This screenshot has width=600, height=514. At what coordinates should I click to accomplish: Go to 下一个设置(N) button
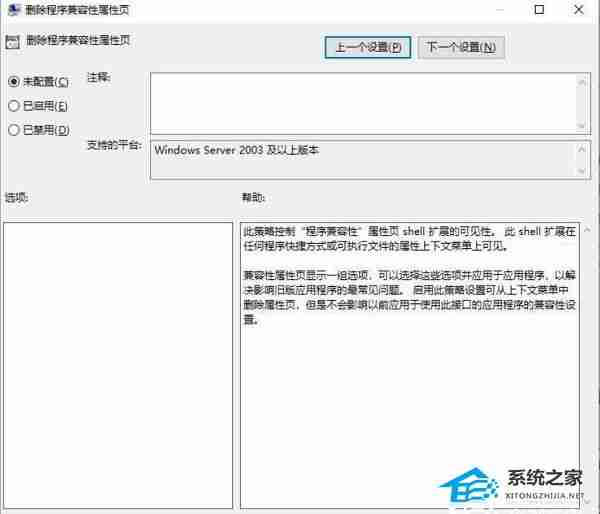461,47
